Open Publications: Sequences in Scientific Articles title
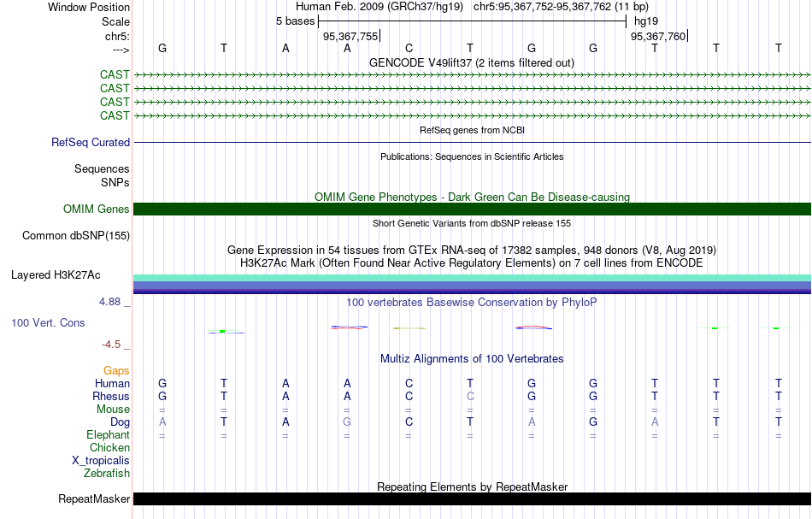This screenshot has width=812, height=519. 472,156
